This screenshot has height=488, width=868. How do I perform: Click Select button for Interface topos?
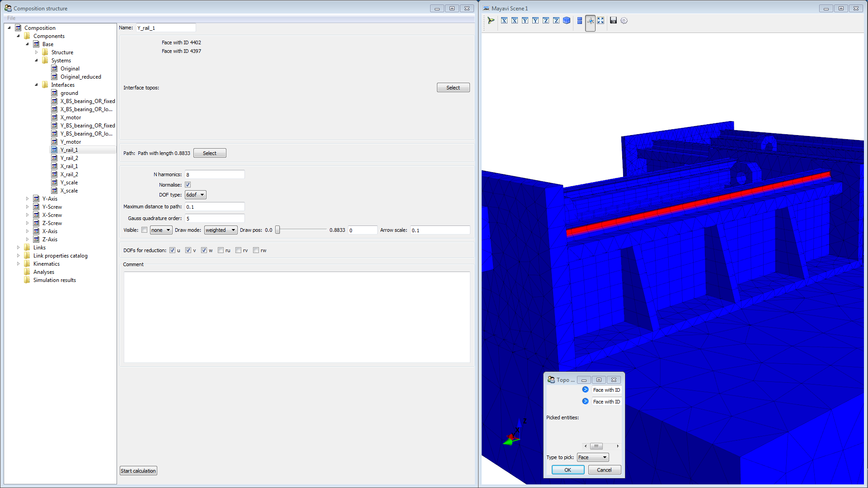[453, 88]
